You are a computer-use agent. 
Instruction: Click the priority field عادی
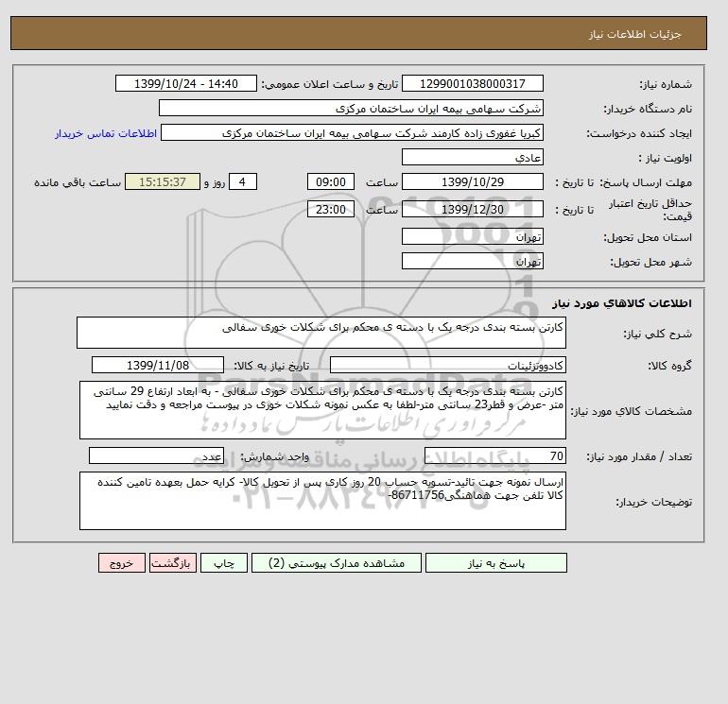(472, 157)
